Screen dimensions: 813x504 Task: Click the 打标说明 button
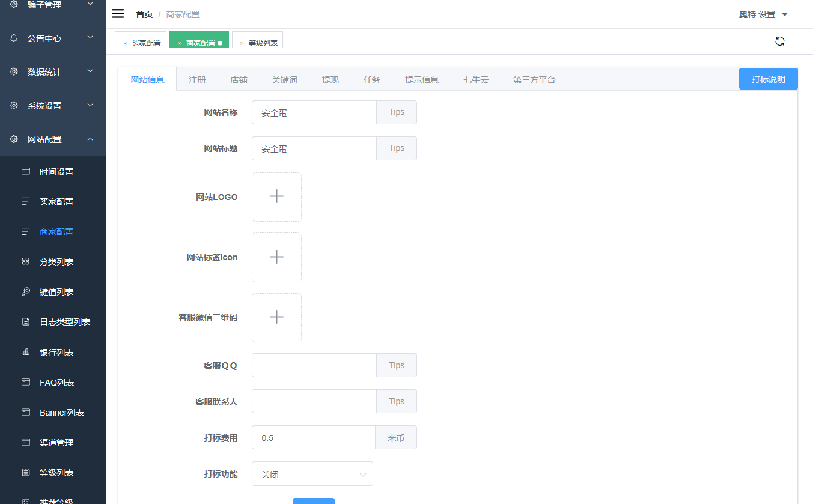(x=768, y=79)
